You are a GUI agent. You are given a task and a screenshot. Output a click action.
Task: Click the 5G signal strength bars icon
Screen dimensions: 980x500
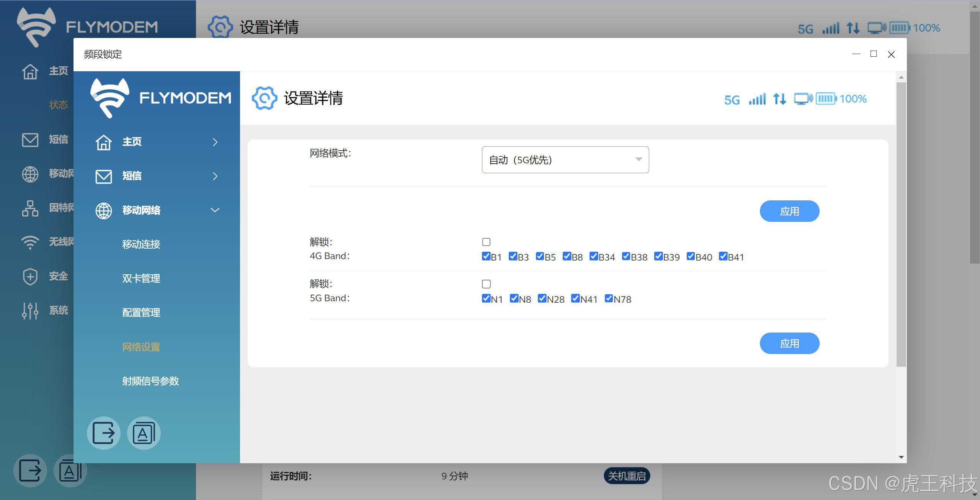click(757, 99)
